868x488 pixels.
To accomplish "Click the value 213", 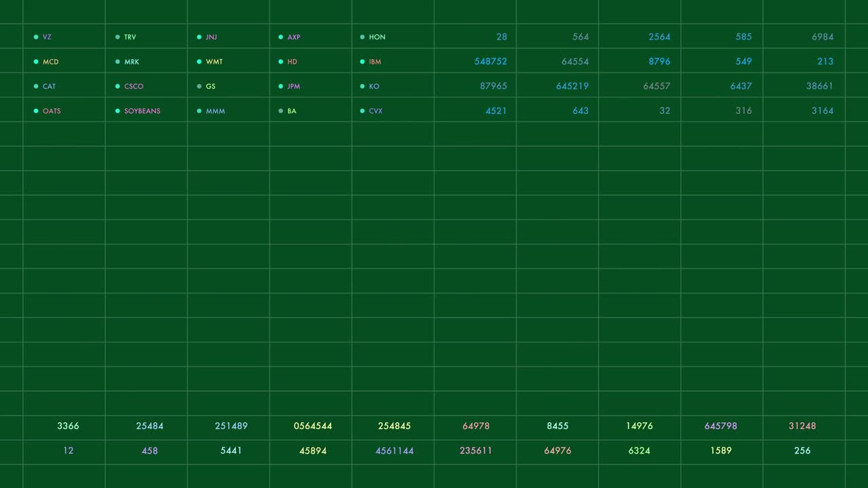I will [825, 61].
